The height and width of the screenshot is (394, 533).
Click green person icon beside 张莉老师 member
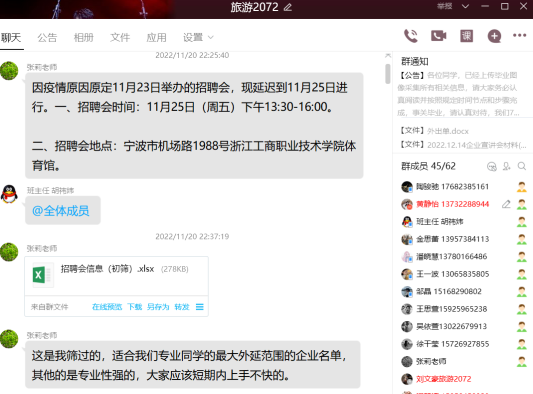pos(521,361)
